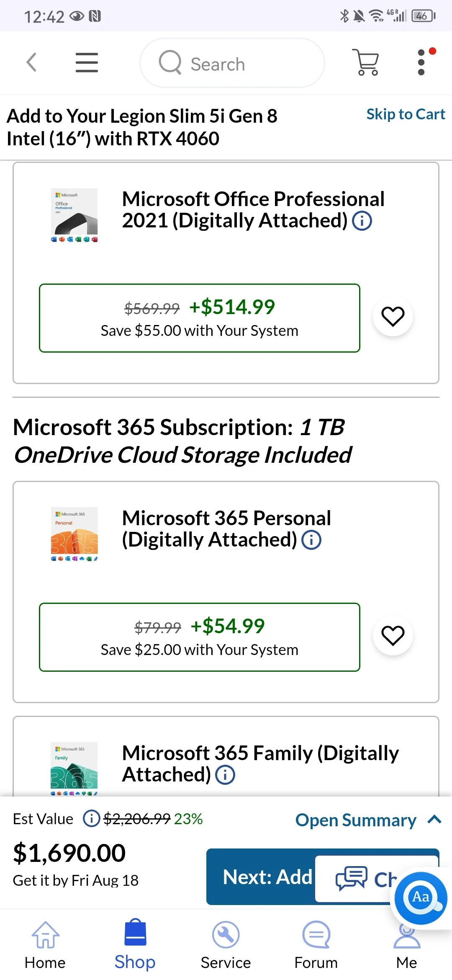Tap the back arrow icon
The width and height of the screenshot is (452, 980).
coord(31,63)
